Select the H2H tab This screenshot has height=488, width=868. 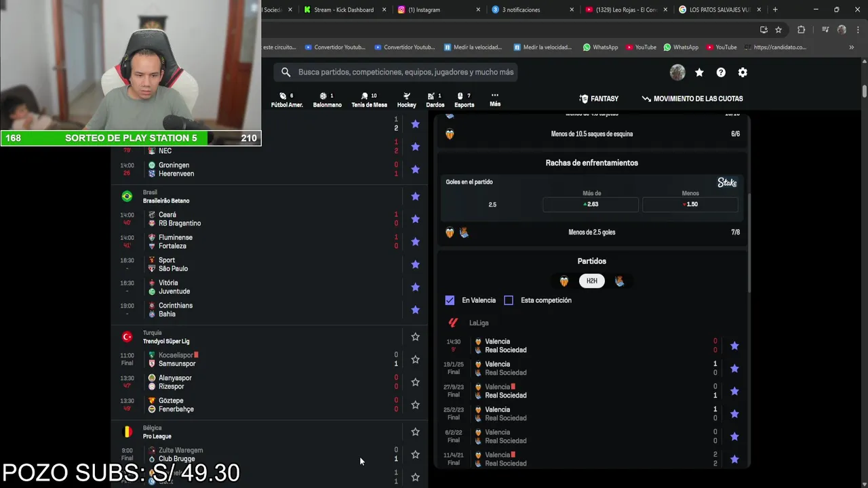(592, 281)
